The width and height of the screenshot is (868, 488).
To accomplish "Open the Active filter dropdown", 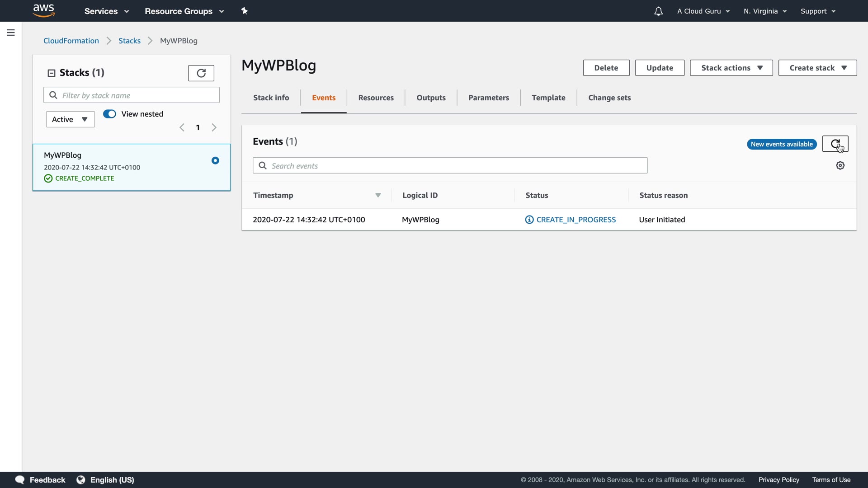I will 70,119.
